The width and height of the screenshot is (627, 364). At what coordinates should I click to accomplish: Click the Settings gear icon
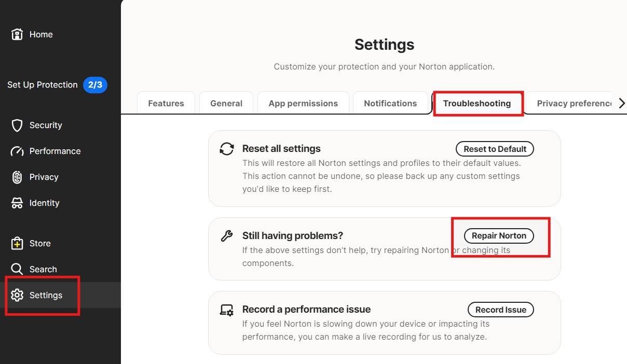click(x=17, y=295)
